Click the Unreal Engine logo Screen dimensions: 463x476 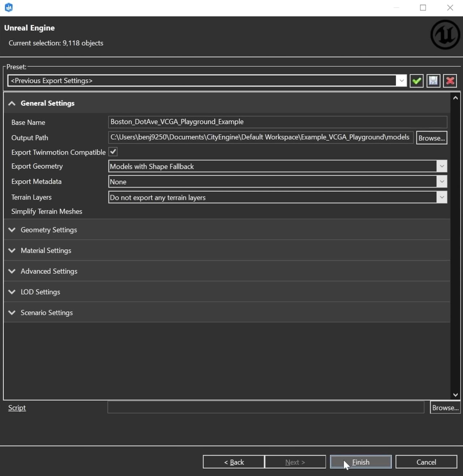click(x=445, y=35)
